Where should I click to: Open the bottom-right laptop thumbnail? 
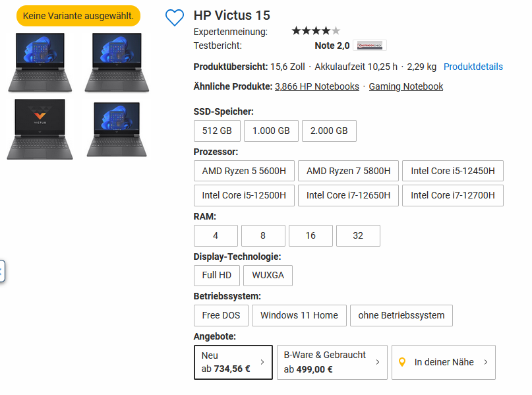117,129
